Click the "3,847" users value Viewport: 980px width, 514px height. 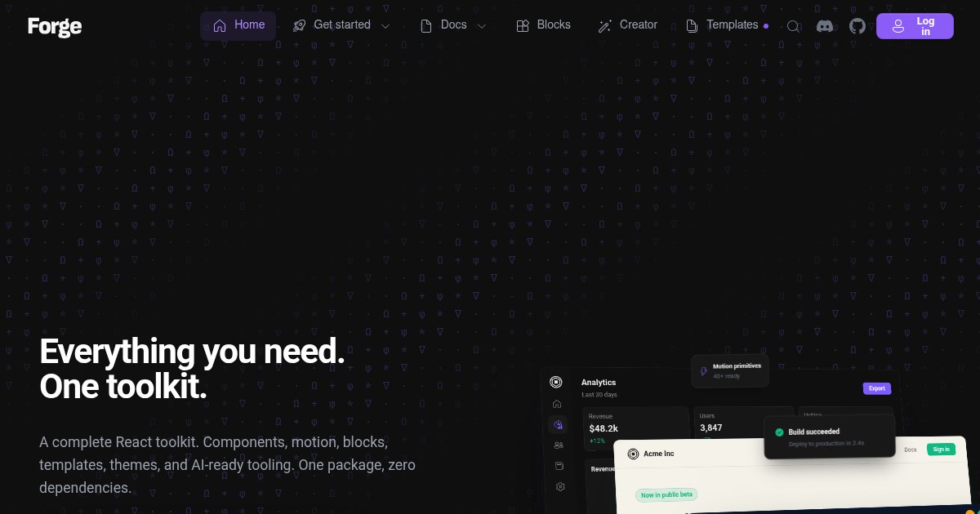[x=710, y=428]
